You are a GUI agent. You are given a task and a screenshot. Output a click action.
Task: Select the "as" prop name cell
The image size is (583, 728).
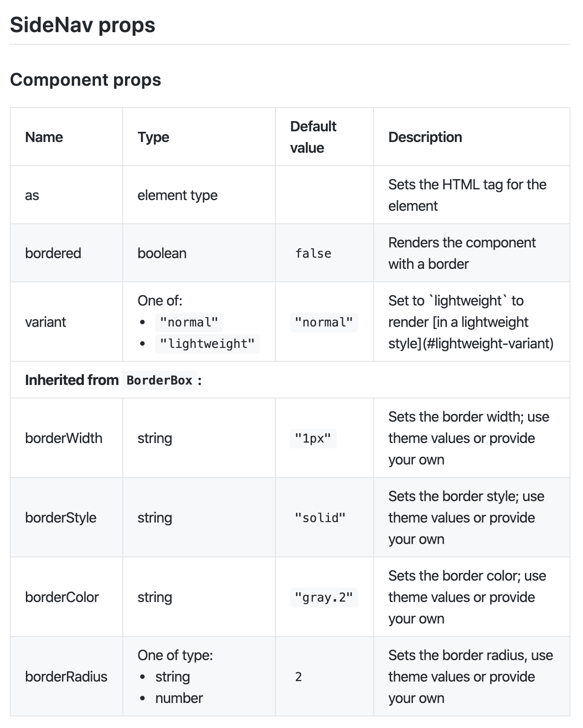[x=32, y=195]
